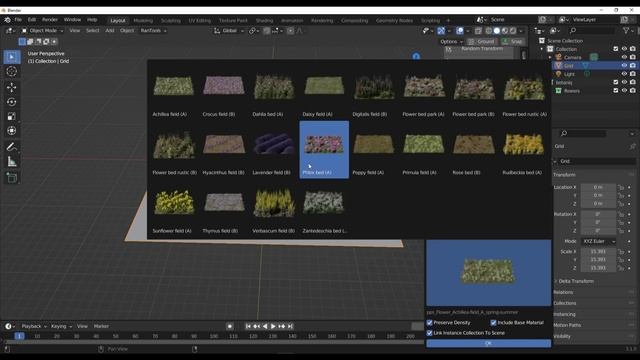Open the Add menu in viewport header
640x360 pixels.
110,31
